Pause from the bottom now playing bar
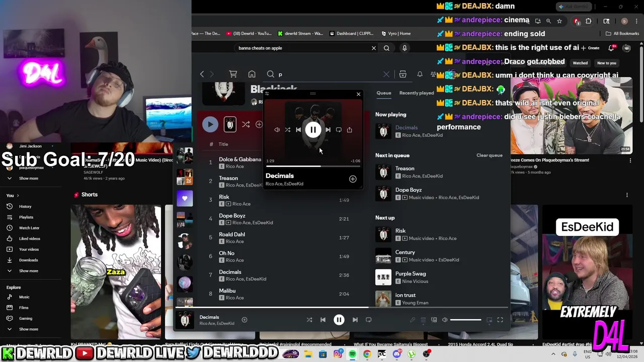Viewport: 644px width, 362px height. coord(339,320)
